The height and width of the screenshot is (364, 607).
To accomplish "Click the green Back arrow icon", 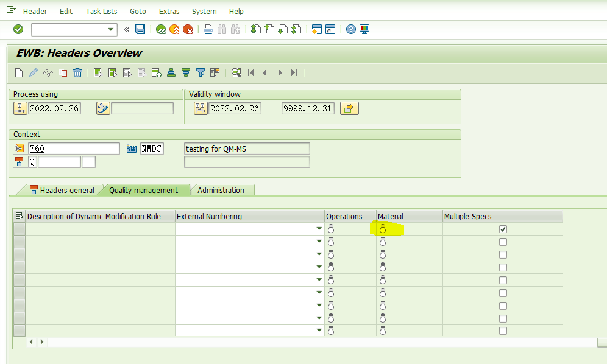I will (x=161, y=29).
